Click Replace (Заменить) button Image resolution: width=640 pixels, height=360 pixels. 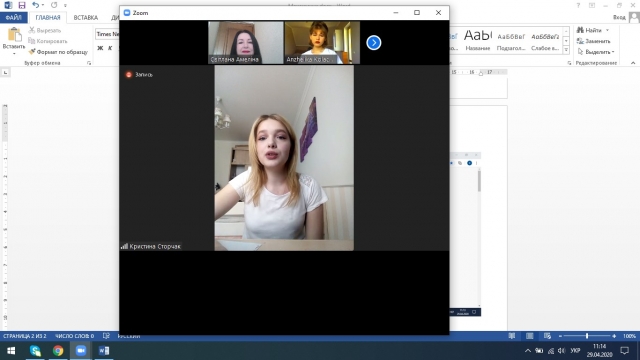[594, 41]
